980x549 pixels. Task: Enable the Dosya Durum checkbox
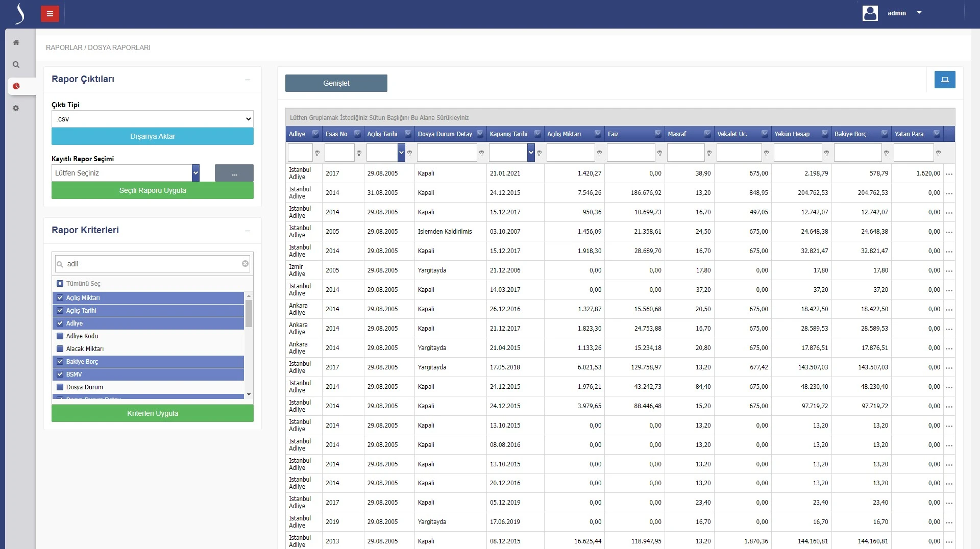pyautogui.click(x=60, y=387)
